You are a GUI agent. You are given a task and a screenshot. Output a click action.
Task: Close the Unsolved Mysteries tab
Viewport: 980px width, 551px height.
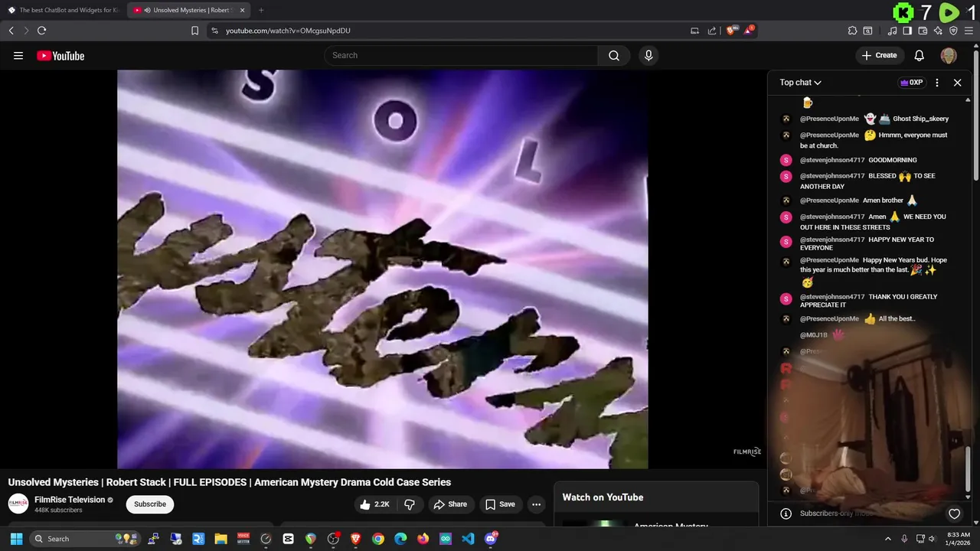(x=242, y=10)
